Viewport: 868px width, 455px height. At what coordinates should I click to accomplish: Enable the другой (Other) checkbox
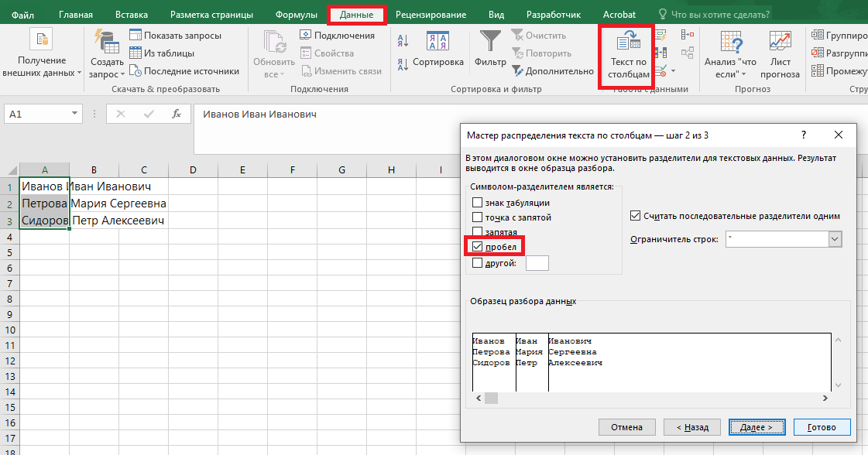point(477,263)
